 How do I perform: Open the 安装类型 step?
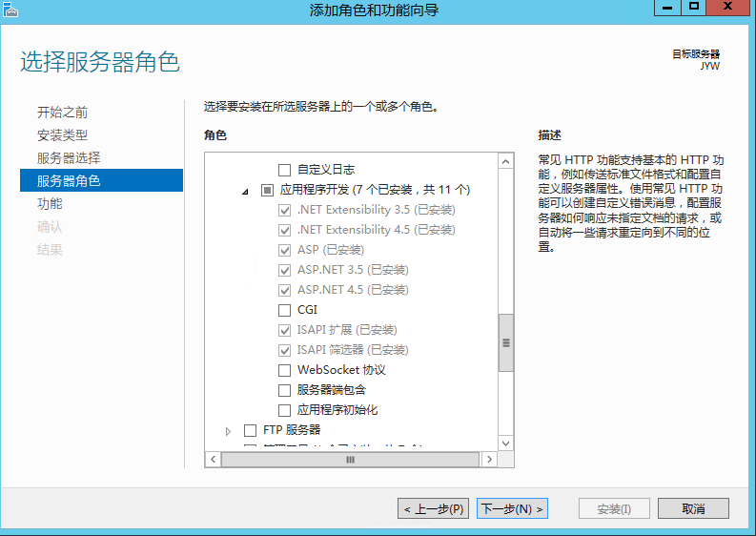click(x=62, y=135)
